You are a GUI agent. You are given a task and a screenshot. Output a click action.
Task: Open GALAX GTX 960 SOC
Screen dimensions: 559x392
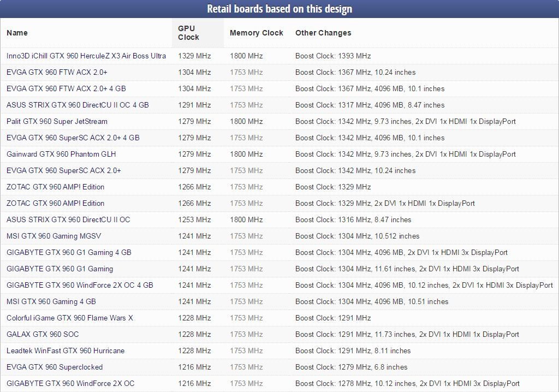pyautogui.click(x=43, y=335)
